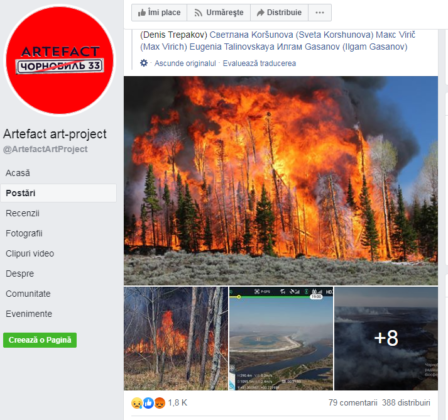Open the three-dots more options menu

[320, 13]
